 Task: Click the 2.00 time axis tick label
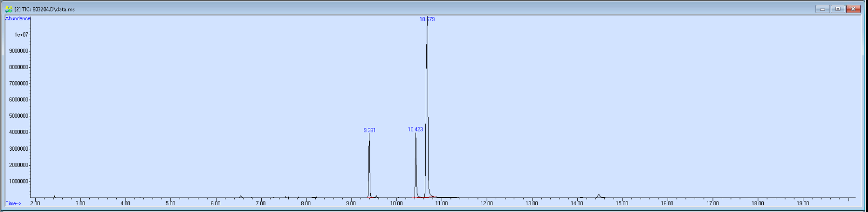[x=35, y=204]
